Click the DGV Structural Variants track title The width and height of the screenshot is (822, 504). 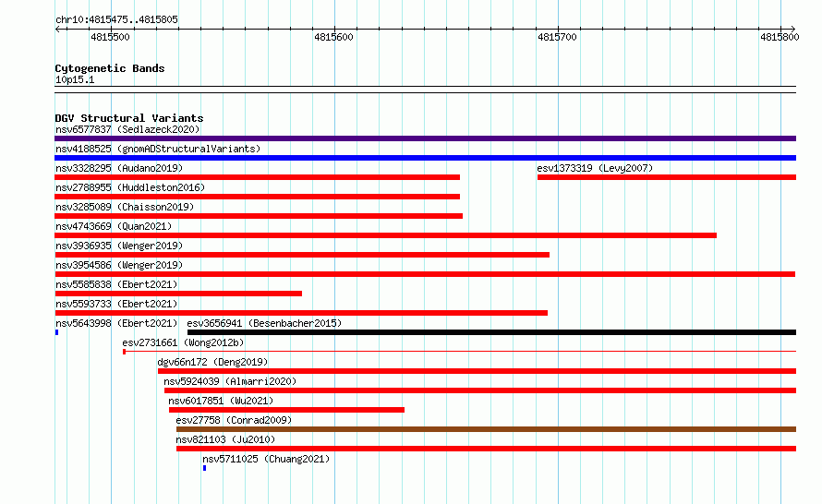pos(129,118)
